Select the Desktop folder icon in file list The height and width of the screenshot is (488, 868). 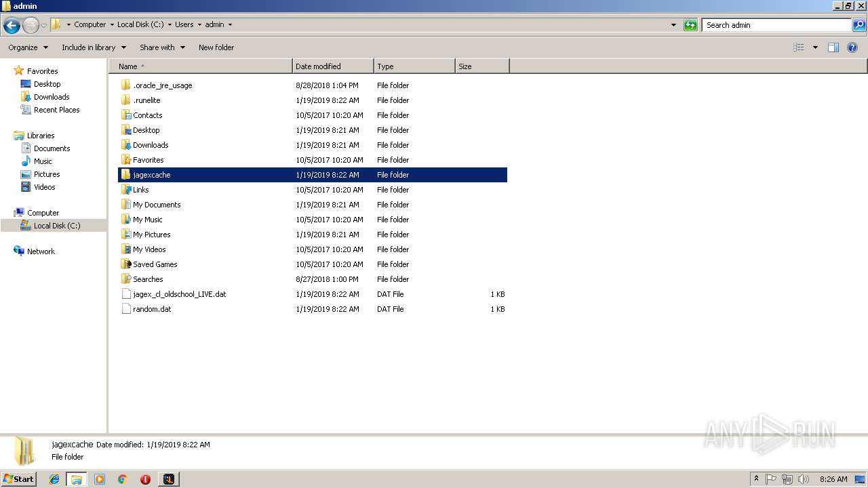click(x=125, y=130)
